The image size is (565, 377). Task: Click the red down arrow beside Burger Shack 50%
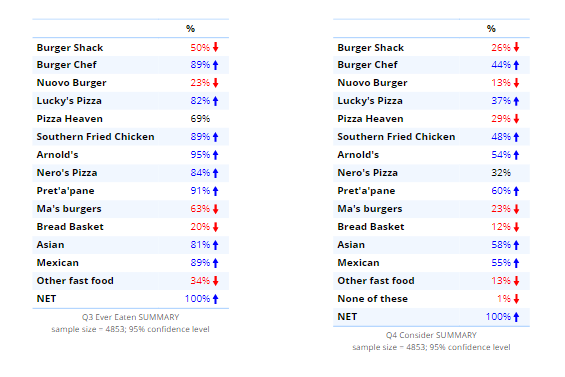(x=215, y=47)
